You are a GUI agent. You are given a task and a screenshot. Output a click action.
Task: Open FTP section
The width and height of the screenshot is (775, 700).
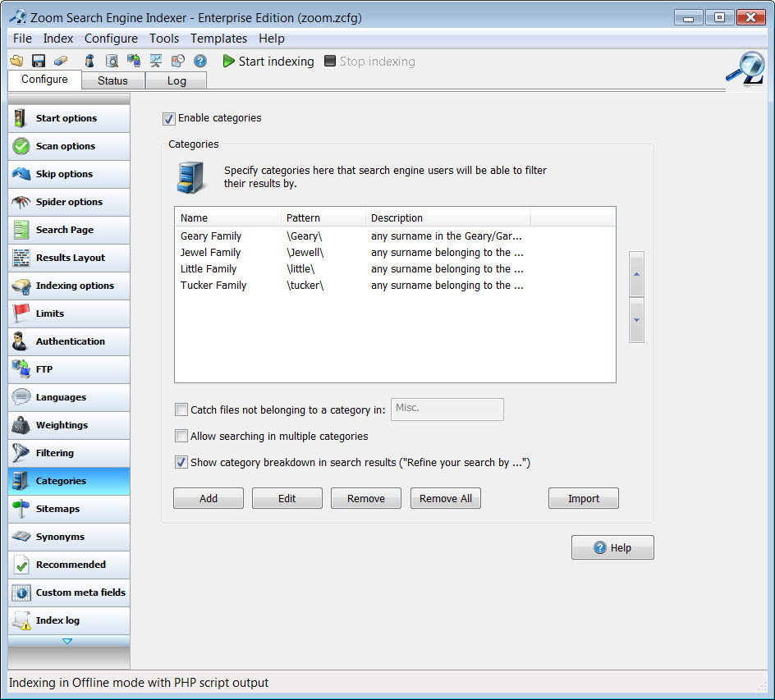click(x=69, y=369)
